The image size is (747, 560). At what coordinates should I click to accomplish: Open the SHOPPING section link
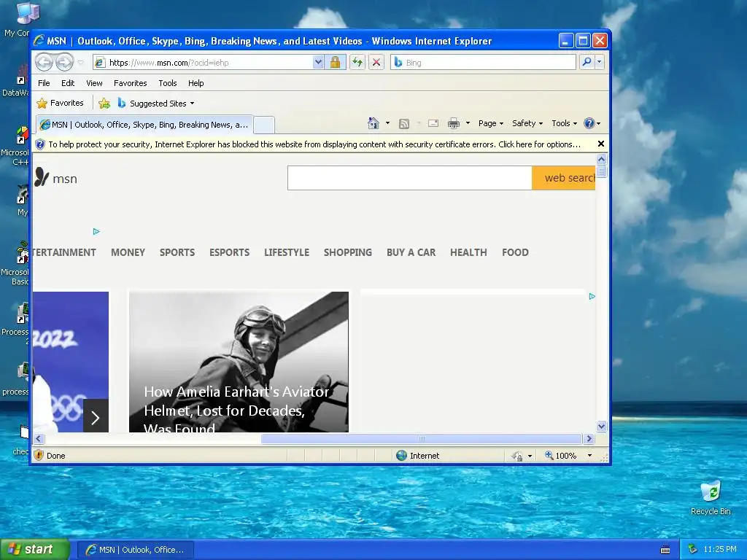(348, 252)
